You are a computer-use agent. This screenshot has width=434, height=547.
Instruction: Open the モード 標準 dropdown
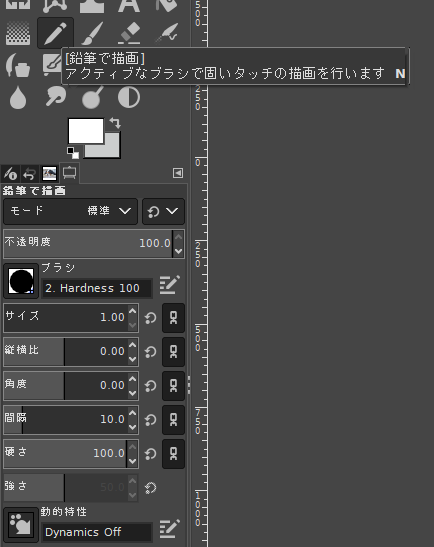pos(70,211)
